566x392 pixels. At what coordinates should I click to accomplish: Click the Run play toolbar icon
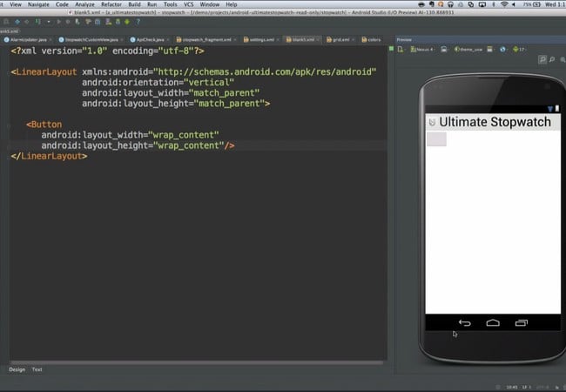[x=58, y=22]
